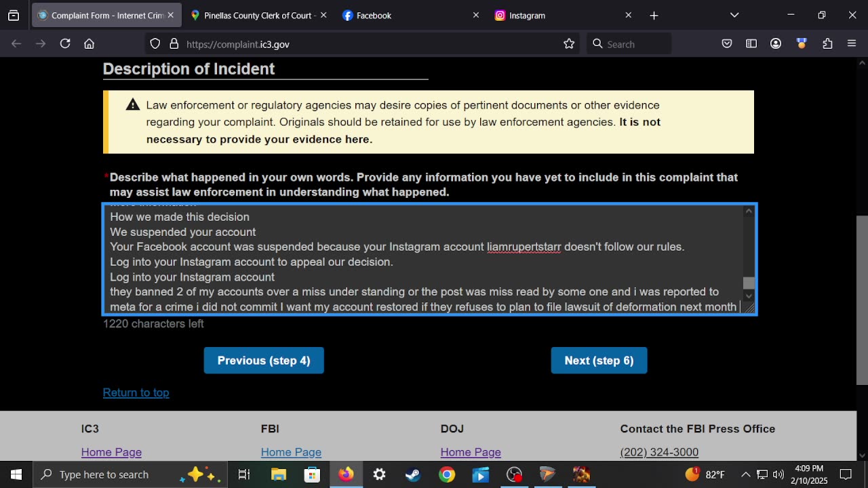Image resolution: width=868 pixels, height=488 pixels.
Task: Open Task View on the taskbar
Action: pyautogui.click(x=244, y=474)
